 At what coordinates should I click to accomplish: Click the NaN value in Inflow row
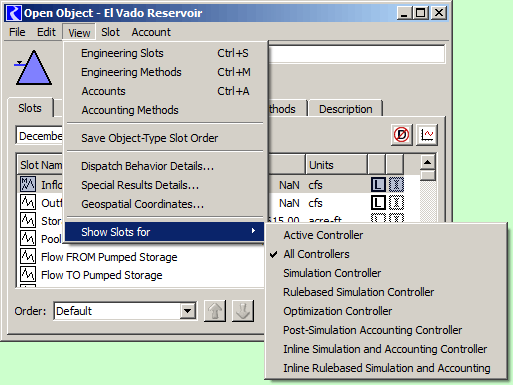click(x=289, y=185)
